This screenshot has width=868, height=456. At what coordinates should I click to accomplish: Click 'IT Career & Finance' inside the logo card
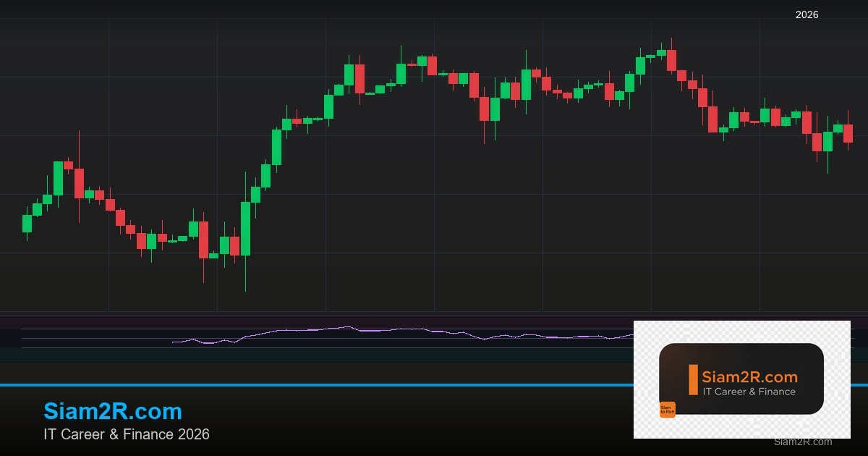point(749,392)
